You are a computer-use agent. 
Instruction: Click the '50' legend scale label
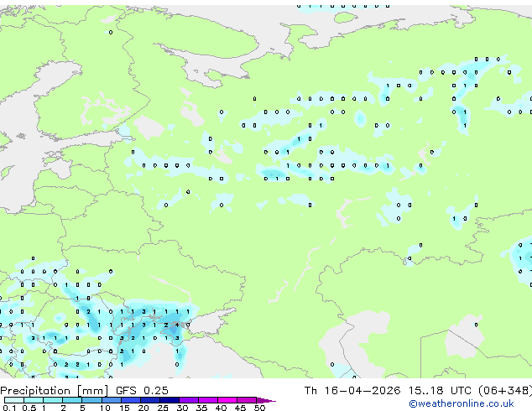pos(259,408)
